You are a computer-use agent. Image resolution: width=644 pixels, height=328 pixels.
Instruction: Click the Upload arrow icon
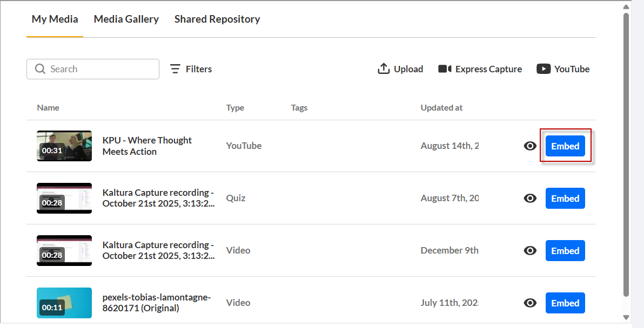click(x=383, y=69)
